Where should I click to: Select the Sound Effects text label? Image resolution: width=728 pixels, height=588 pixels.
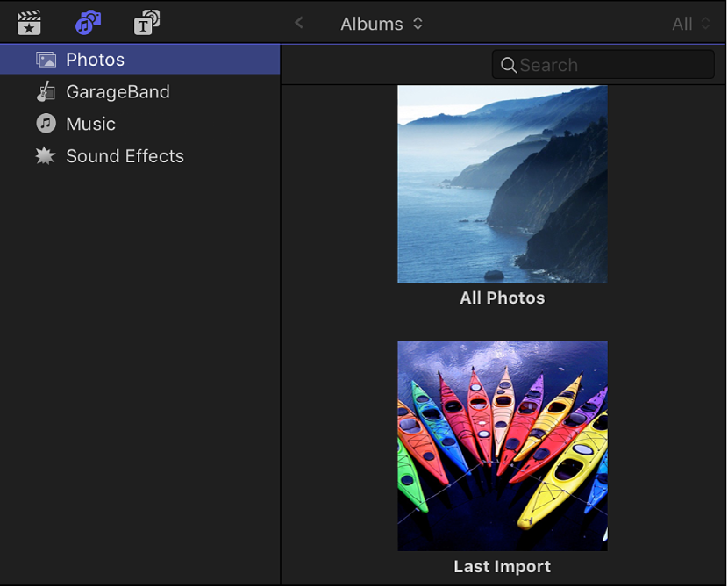pos(125,156)
